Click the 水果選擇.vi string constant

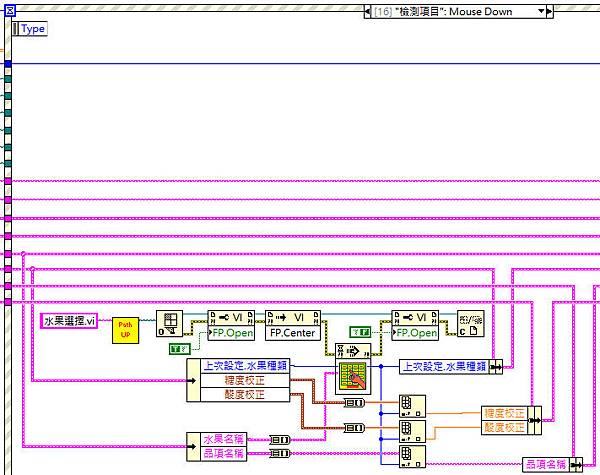point(69,321)
